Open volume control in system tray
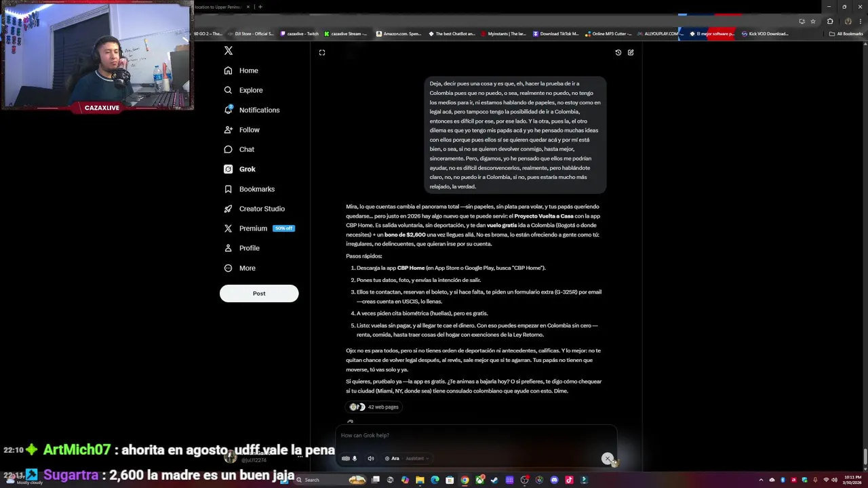The width and height of the screenshot is (868, 488). pos(835,480)
